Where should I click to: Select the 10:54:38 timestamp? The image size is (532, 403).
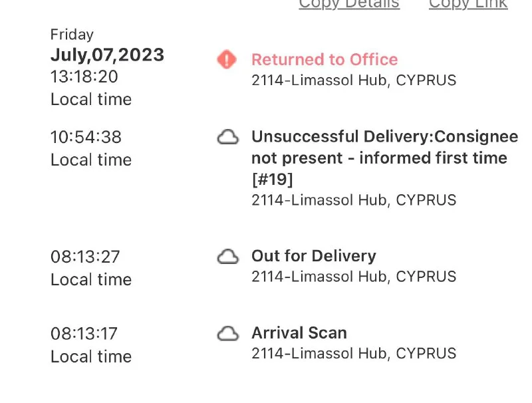coord(86,137)
